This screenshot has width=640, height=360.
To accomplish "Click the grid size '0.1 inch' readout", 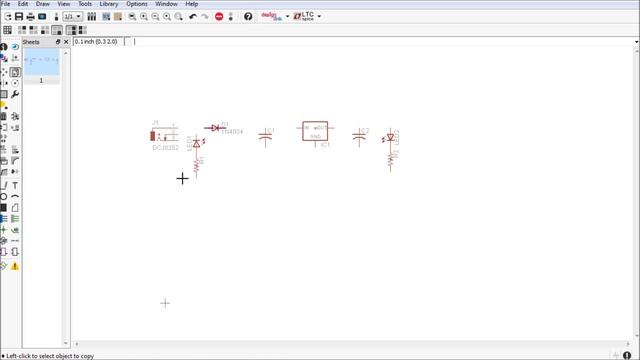I will coord(96,42).
